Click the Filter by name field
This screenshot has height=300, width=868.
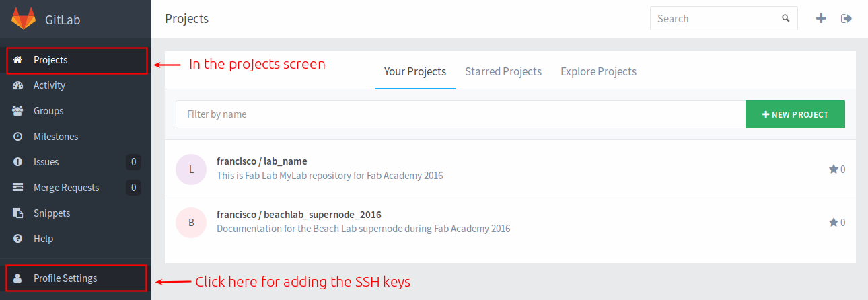click(461, 114)
